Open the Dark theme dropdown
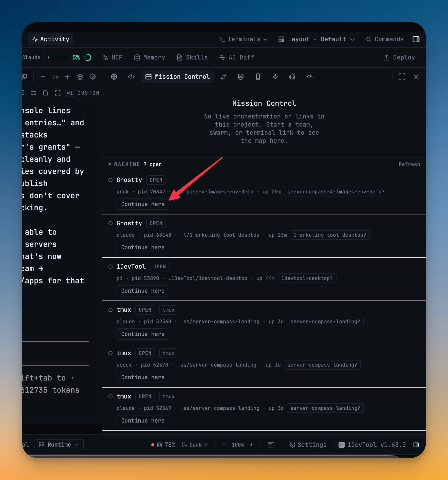The height and width of the screenshot is (480, 448). tap(195, 445)
